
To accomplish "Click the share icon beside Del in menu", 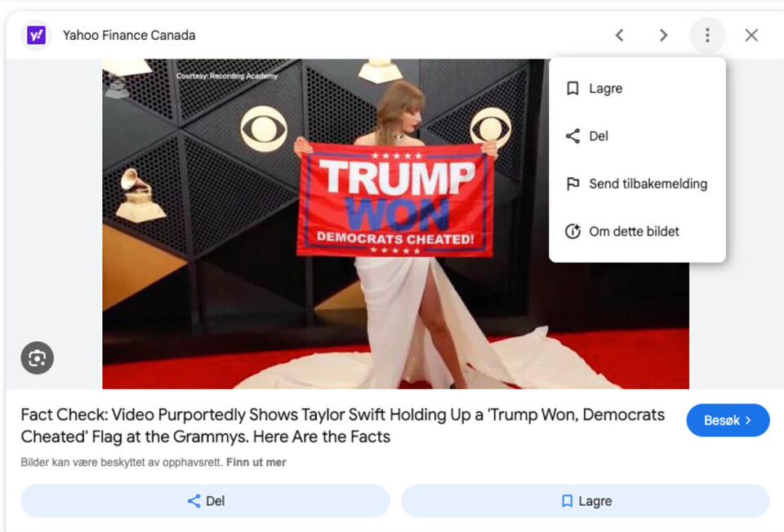I will (x=572, y=136).
